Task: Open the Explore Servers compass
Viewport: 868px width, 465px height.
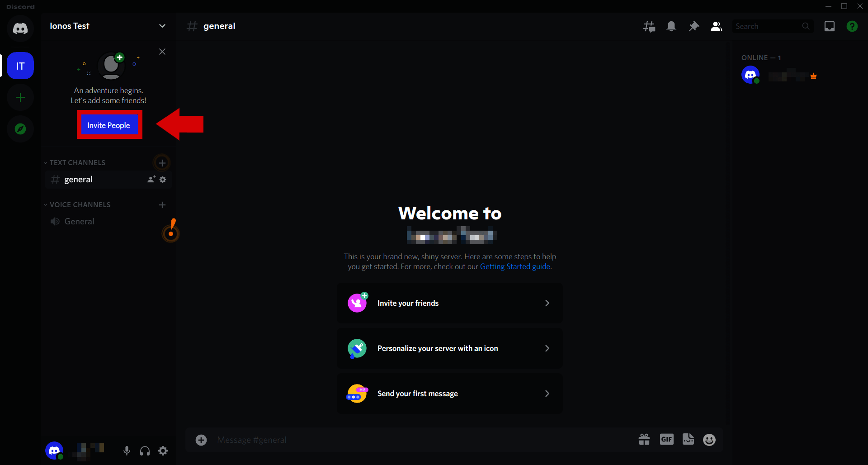Action: pyautogui.click(x=20, y=128)
